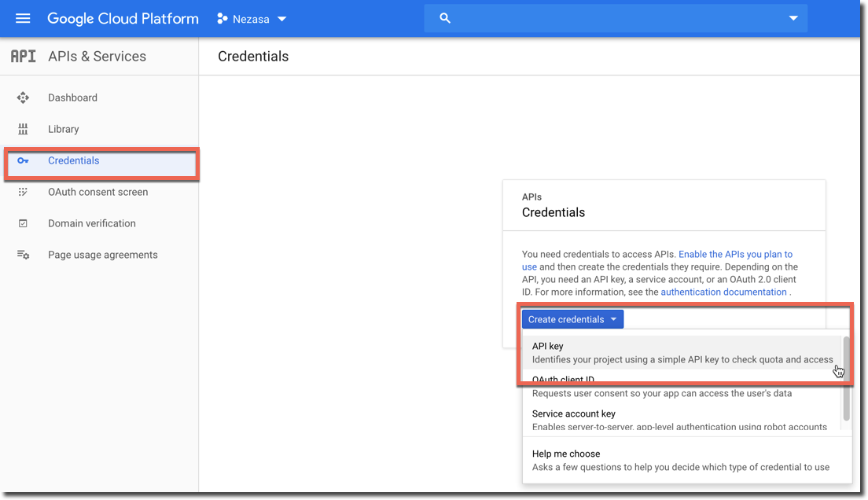
Task: Click the 'APIs & Services' sidebar heading
Action: 97,56
